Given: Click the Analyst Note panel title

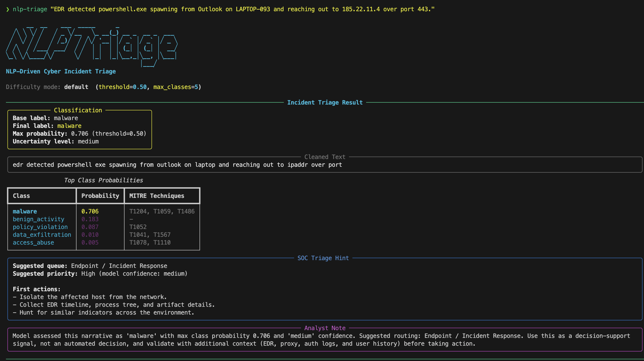Looking at the screenshot, I should coord(325,328).
